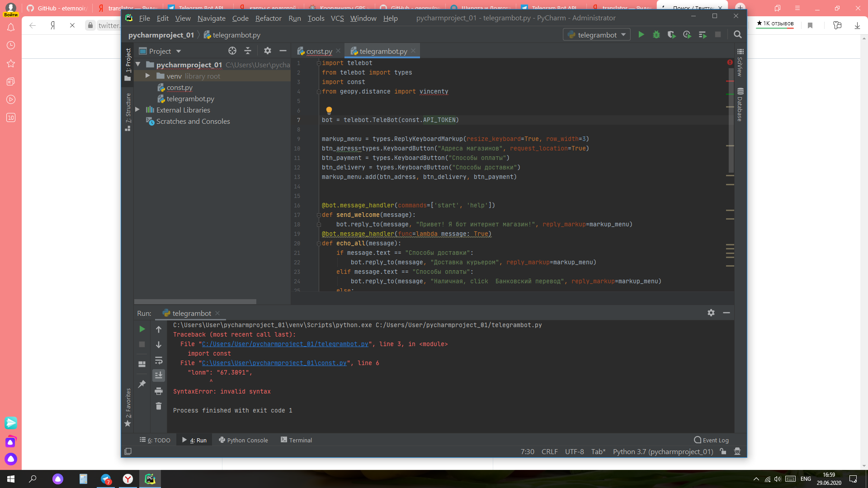Open the telegrambot.py link in the traceback
This screenshot has height=488, width=868.
tap(285, 344)
